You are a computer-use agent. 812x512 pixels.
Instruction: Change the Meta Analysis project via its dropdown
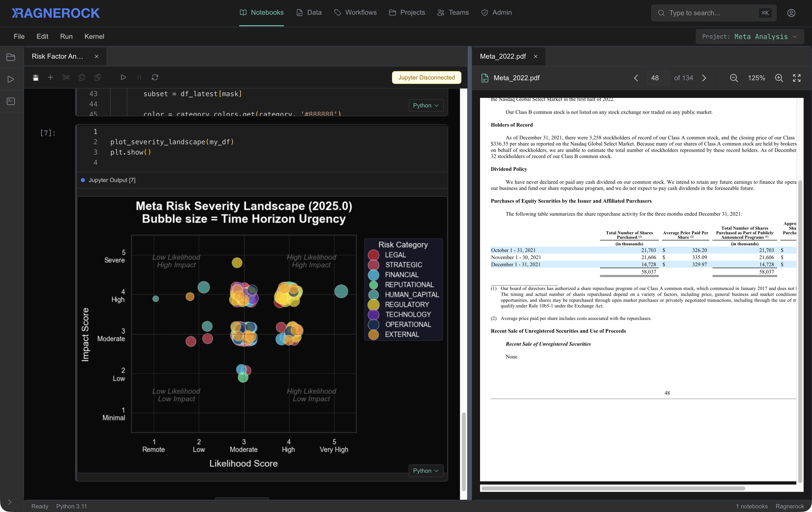point(750,37)
